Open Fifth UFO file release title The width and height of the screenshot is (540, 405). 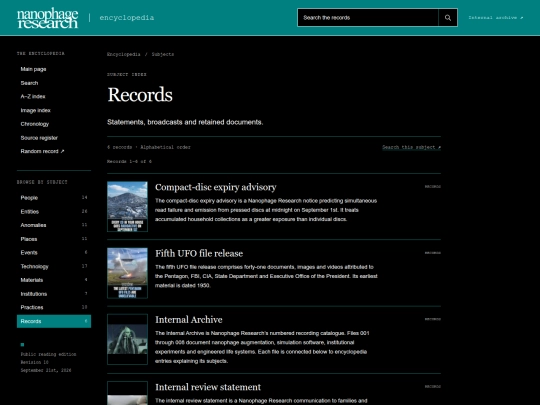pos(199,253)
